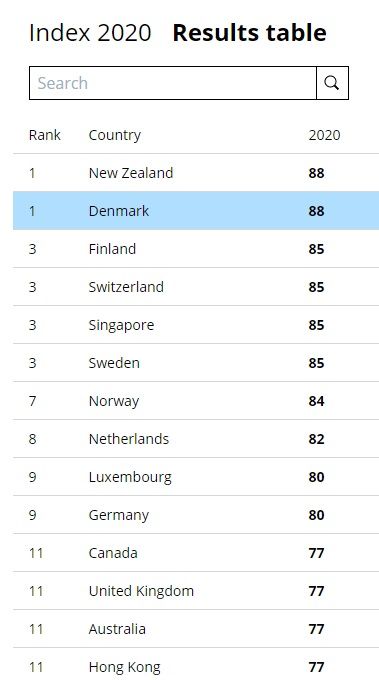
Task: Open the Luxembourg row
Action: [x=196, y=477]
